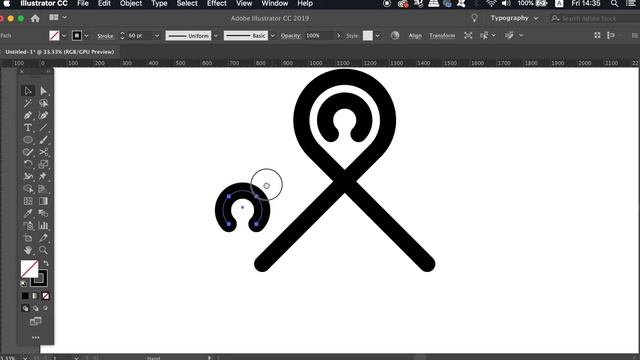640x360 pixels.
Task: Click the stroke weight 60 pt field
Action: tap(139, 36)
